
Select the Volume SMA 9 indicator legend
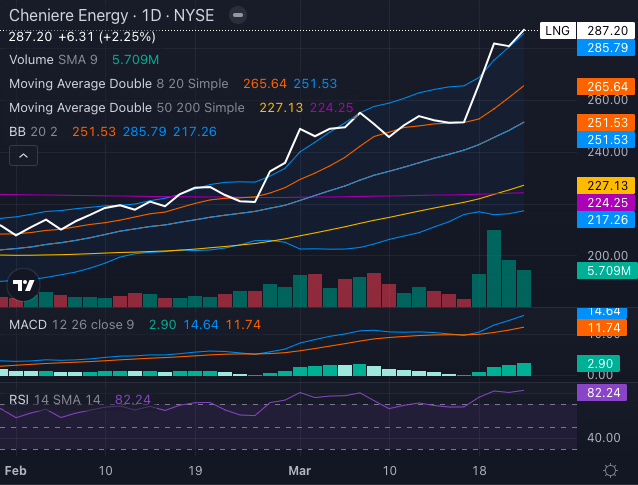coord(54,60)
